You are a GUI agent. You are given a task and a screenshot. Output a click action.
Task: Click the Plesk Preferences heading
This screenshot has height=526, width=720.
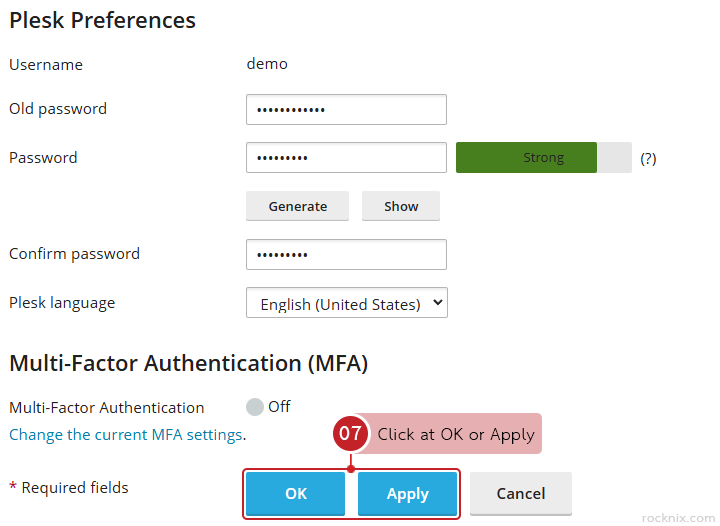[x=102, y=20]
